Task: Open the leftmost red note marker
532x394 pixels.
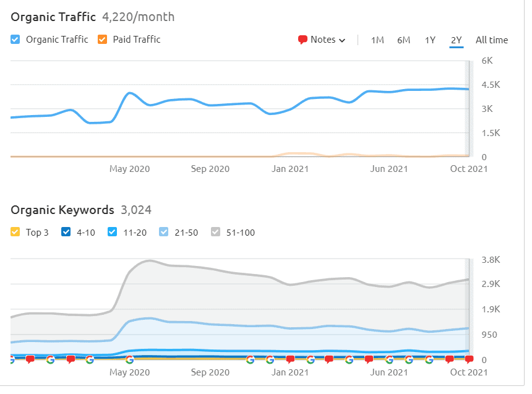Action: point(30,359)
